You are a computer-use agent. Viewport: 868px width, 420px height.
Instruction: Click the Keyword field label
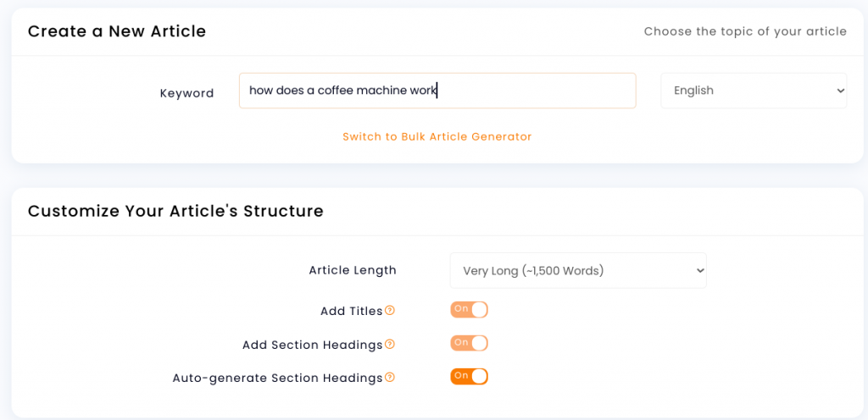tap(186, 93)
